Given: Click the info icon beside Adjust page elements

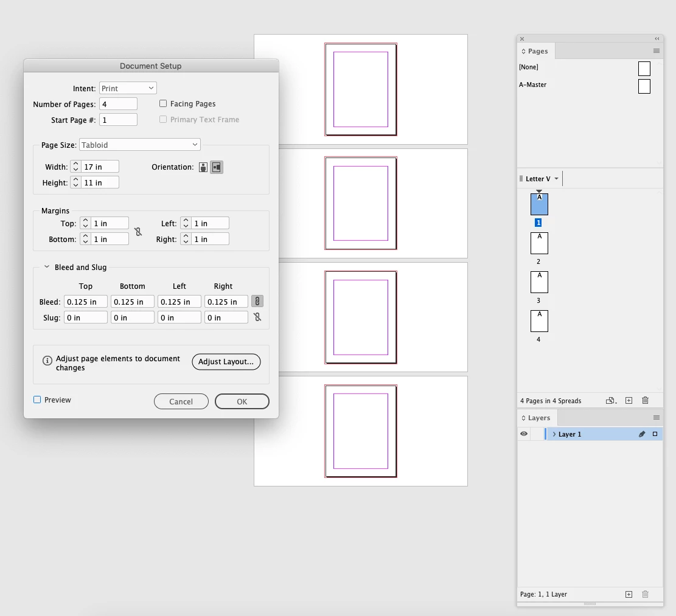Looking at the screenshot, I should pyautogui.click(x=47, y=361).
